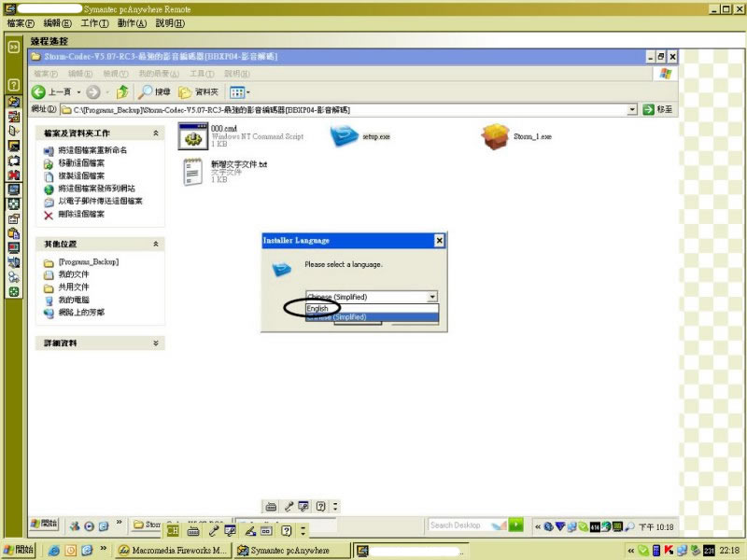Screen dimensions: 747x560
Task: Open 檢視(V) menu in remote Explorer window
Action: point(116,74)
